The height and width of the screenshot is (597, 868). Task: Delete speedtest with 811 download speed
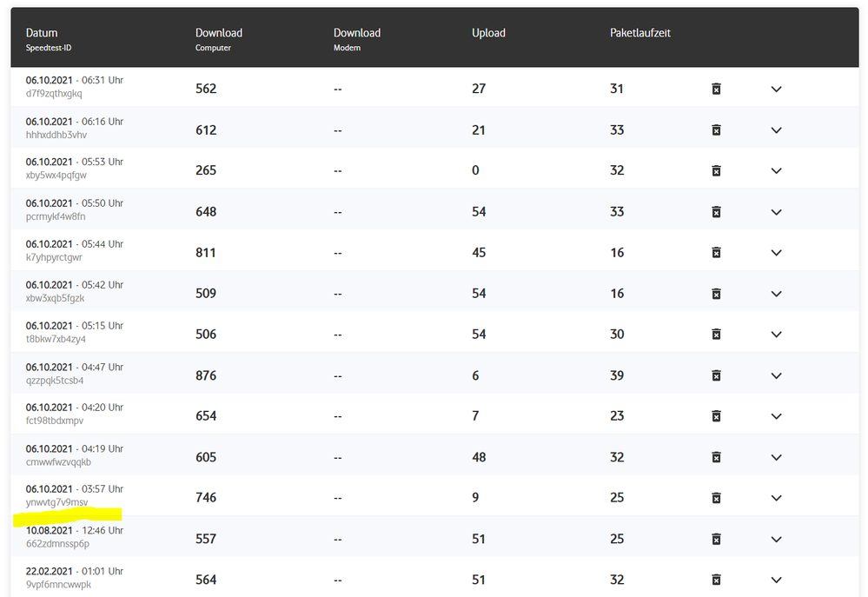pyautogui.click(x=716, y=253)
